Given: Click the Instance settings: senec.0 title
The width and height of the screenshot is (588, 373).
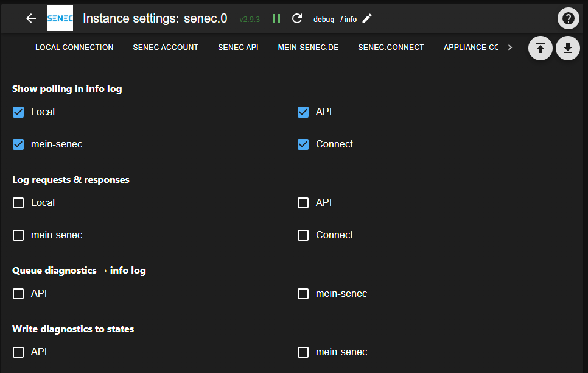Looking at the screenshot, I should pyautogui.click(x=155, y=18).
